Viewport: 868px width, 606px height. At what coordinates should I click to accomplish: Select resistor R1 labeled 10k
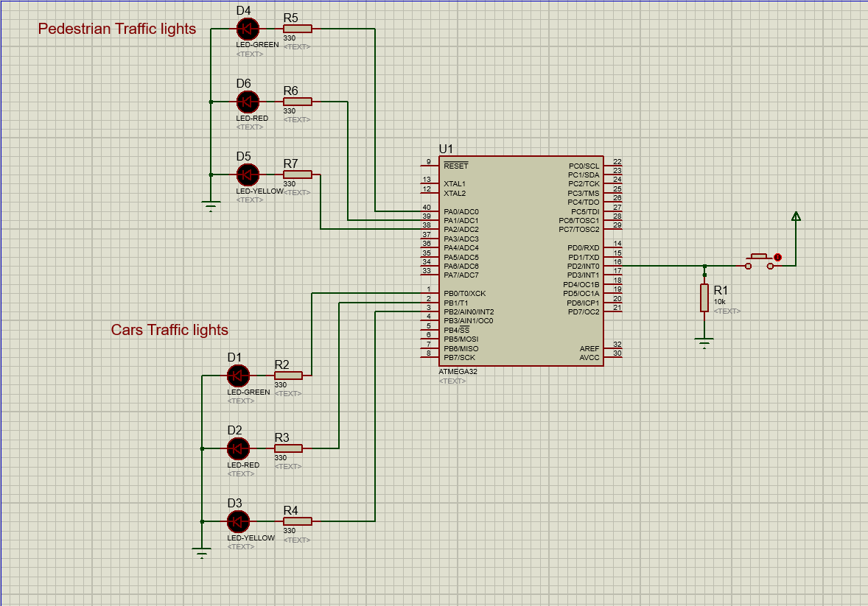pyautogui.click(x=704, y=297)
